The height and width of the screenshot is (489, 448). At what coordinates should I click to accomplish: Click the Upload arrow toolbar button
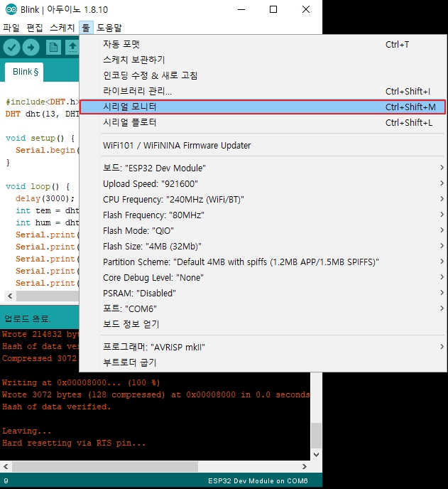pos(31,48)
